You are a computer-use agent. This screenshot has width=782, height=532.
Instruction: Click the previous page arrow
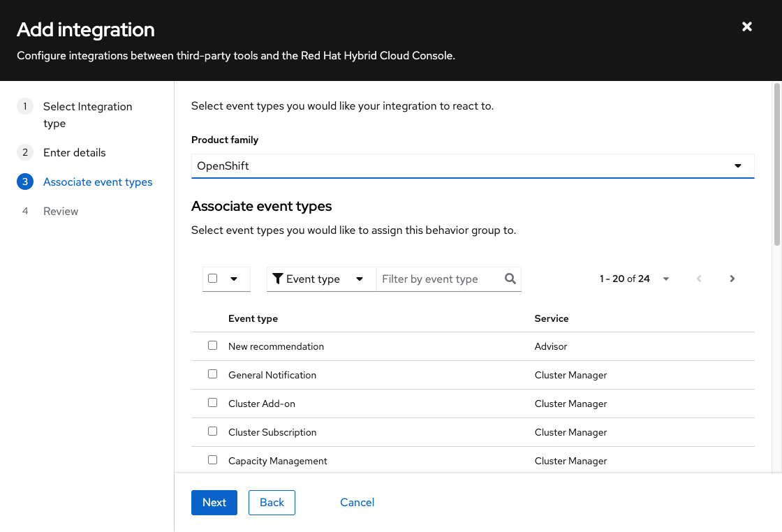click(699, 279)
